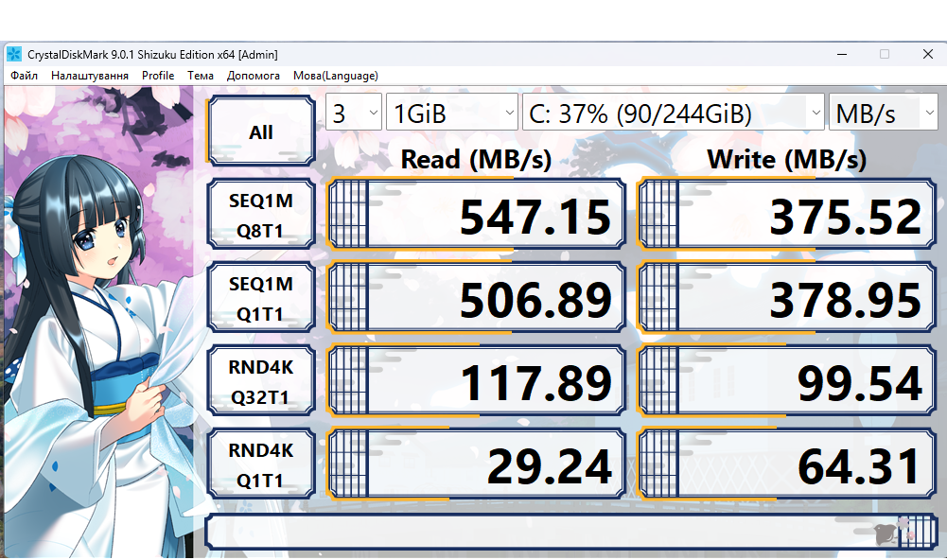
Task: Start all benchmarks with the All button
Action: pyautogui.click(x=261, y=131)
